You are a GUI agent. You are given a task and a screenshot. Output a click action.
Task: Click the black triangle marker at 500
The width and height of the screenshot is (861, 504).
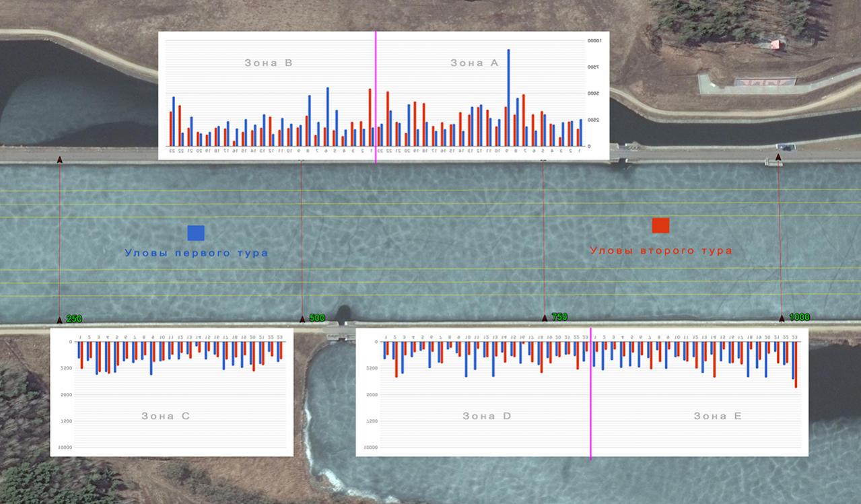pyautogui.click(x=302, y=319)
